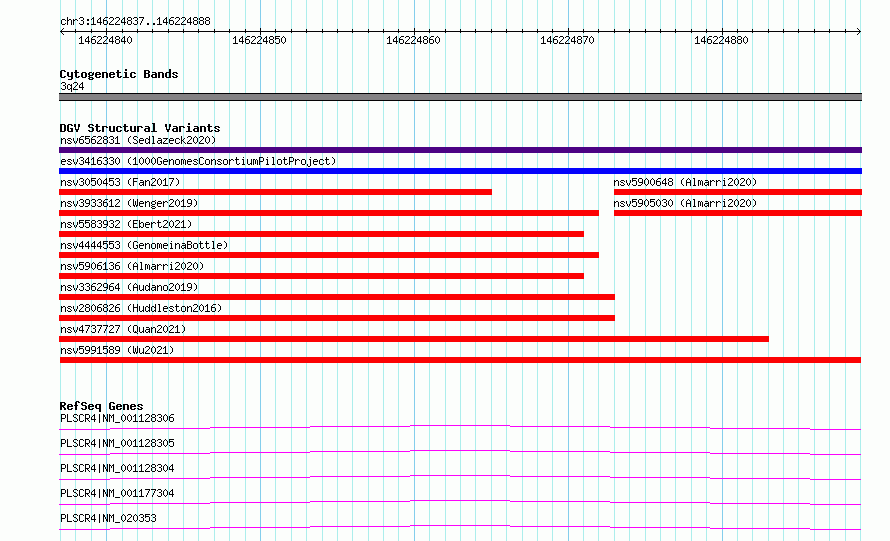Click ruler position 146224850
This screenshot has width=890, height=541.
coord(259,40)
